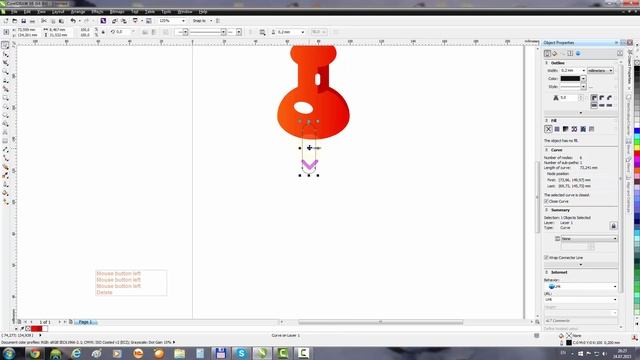Open the Internet Behavior dropdown

click(615, 287)
